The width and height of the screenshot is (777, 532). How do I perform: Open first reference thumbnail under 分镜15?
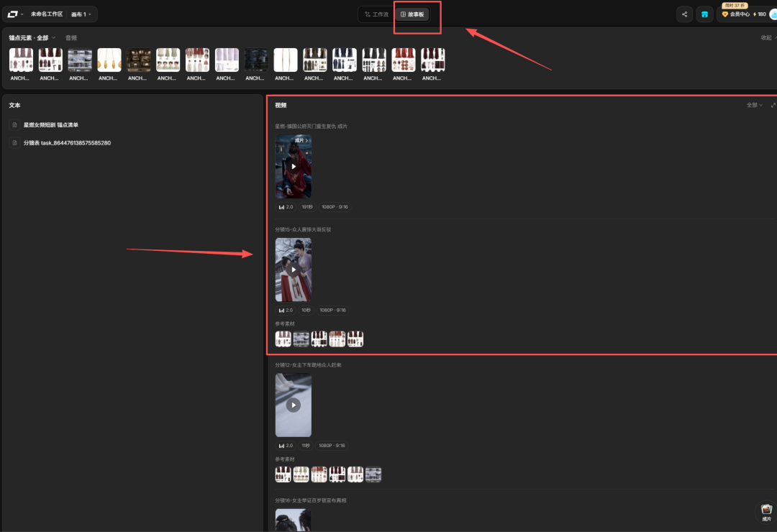pos(283,339)
